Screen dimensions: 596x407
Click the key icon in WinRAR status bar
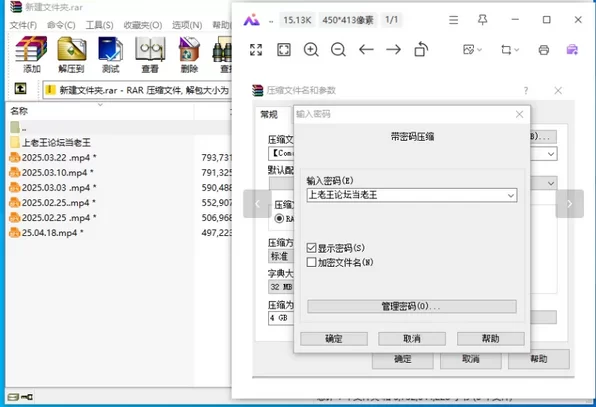(27, 397)
